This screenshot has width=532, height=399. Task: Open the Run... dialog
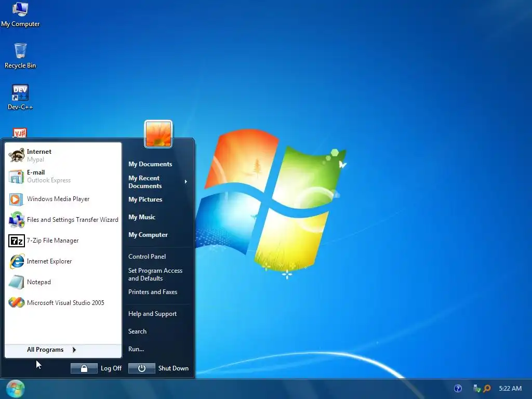point(136,349)
